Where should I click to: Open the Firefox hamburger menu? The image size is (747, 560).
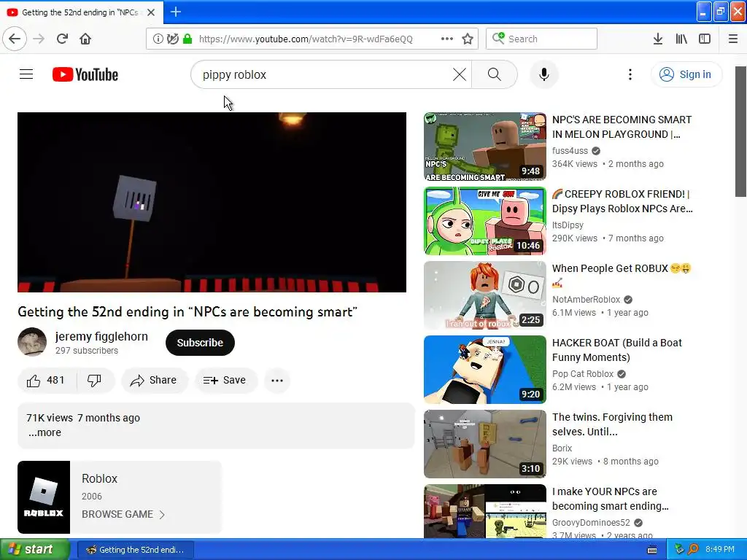[733, 39]
